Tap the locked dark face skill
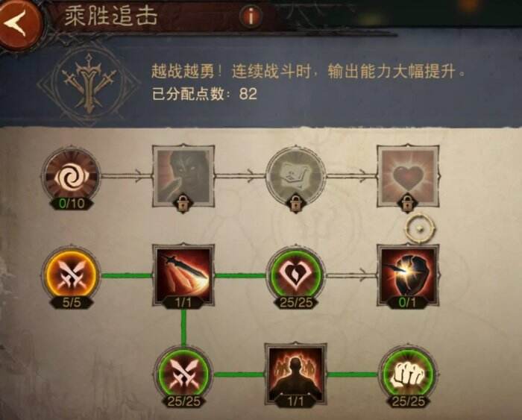The height and width of the screenshot is (420, 522). [x=183, y=177]
